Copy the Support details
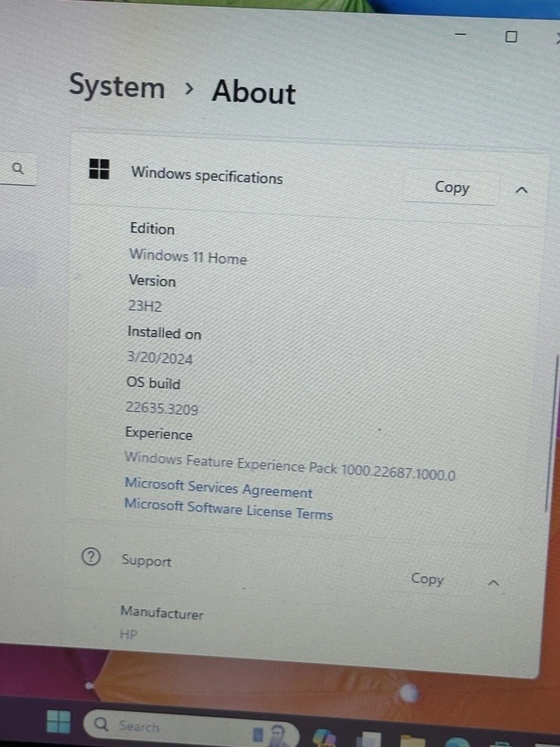This screenshot has width=560, height=747. 427,579
